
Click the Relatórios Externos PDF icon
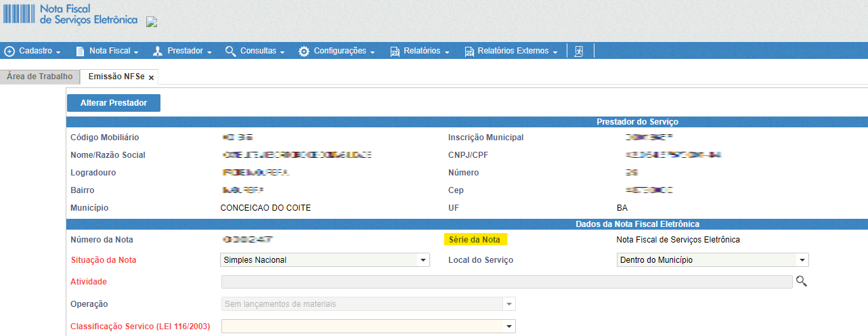click(469, 51)
